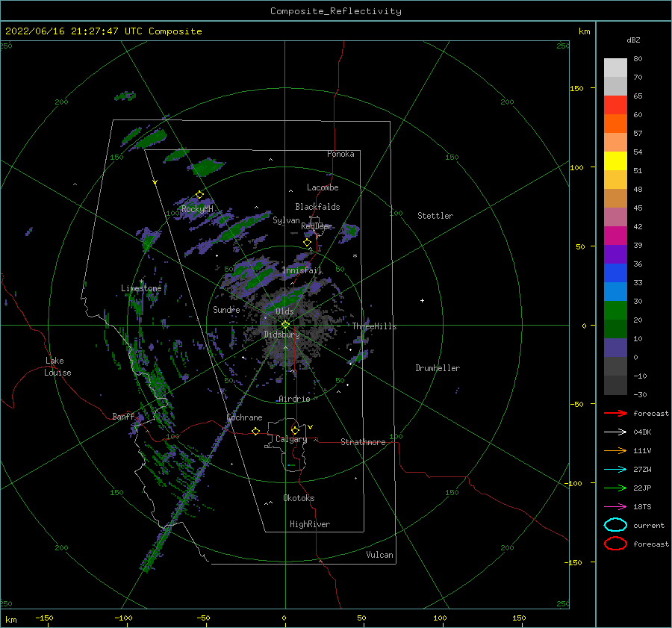The height and width of the screenshot is (628, 672).
Task: Click the 51 dBZ yellow color swatch
Action: (x=615, y=161)
